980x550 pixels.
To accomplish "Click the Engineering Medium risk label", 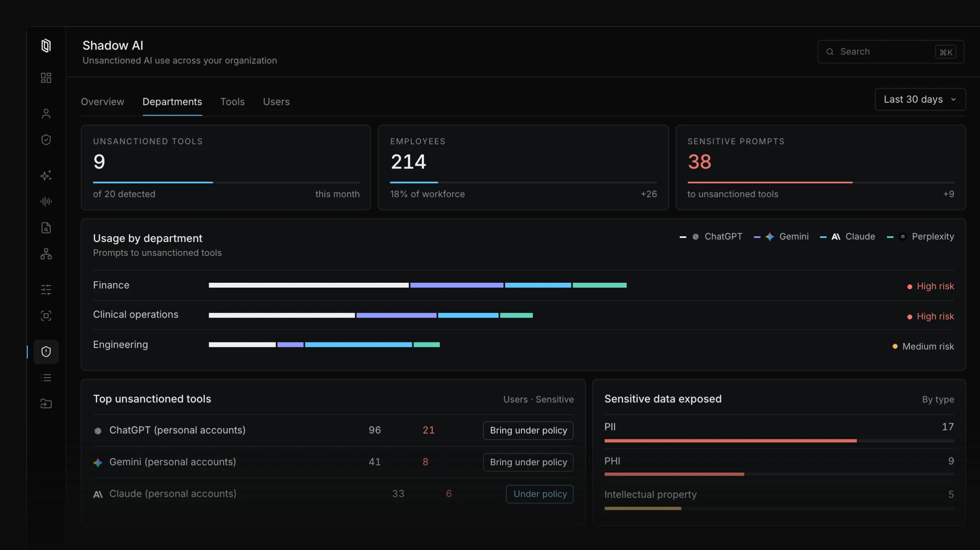I will coord(923,346).
